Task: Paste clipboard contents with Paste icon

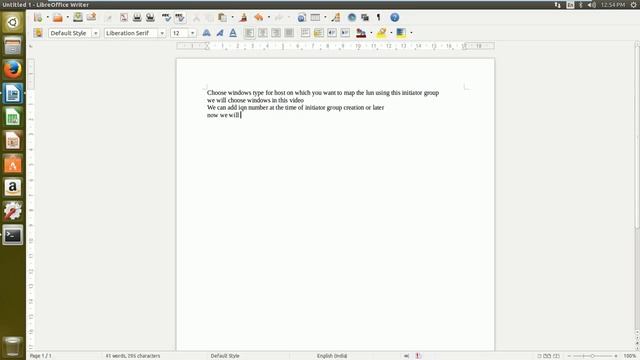Action: coord(222,18)
